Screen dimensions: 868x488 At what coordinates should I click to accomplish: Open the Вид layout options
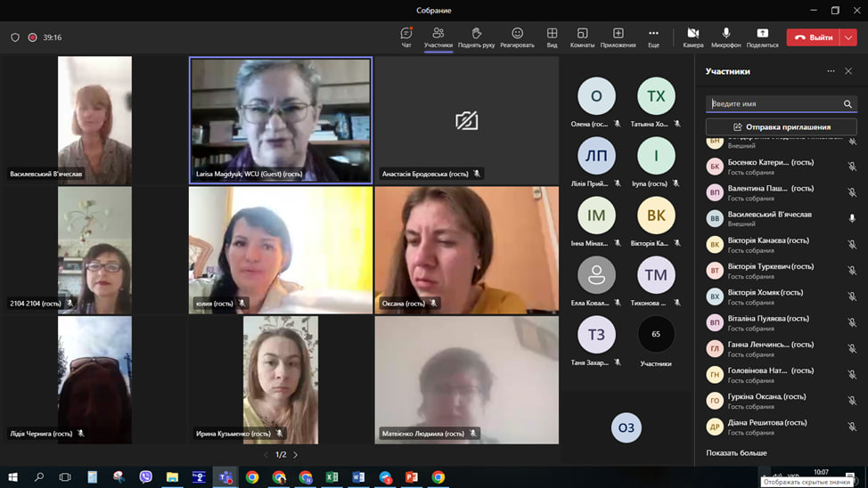coord(552,37)
